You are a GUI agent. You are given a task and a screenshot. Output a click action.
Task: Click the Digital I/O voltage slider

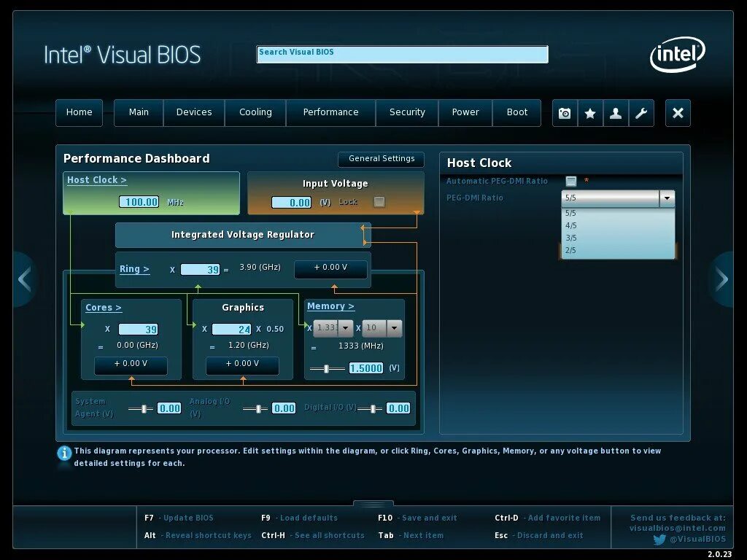point(369,408)
